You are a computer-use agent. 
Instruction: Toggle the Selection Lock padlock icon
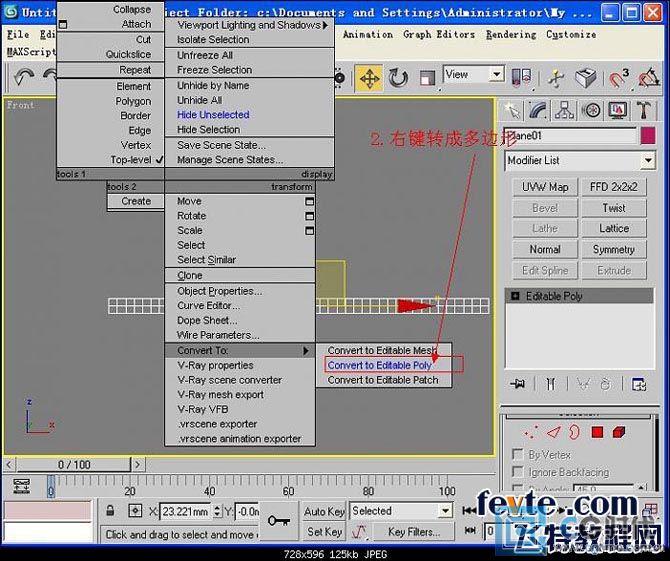[x=110, y=511]
